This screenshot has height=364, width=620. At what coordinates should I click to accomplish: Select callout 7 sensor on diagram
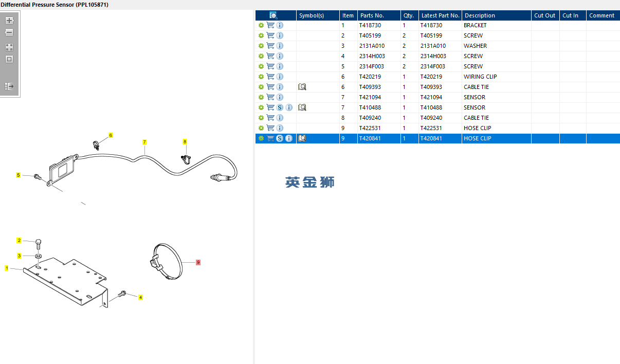[145, 142]
